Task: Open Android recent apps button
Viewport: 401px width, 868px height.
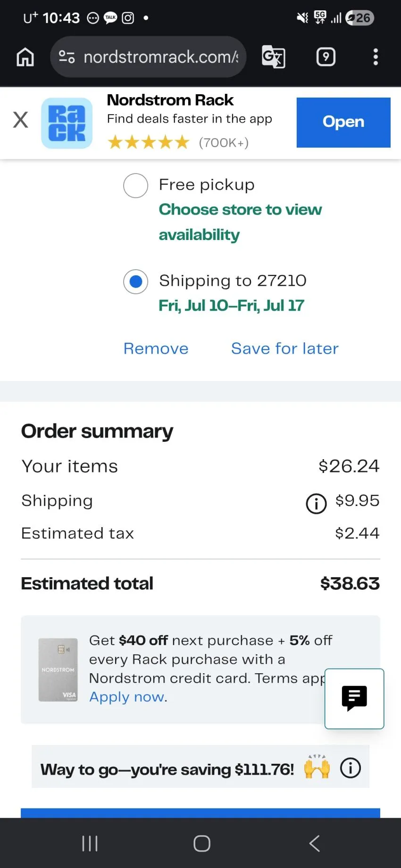Action: tap(90, 843)
